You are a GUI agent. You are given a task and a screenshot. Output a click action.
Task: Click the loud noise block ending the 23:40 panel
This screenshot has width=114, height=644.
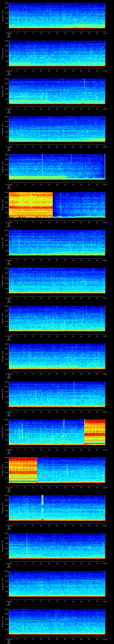pyautogui.click(x=95, y=432)
